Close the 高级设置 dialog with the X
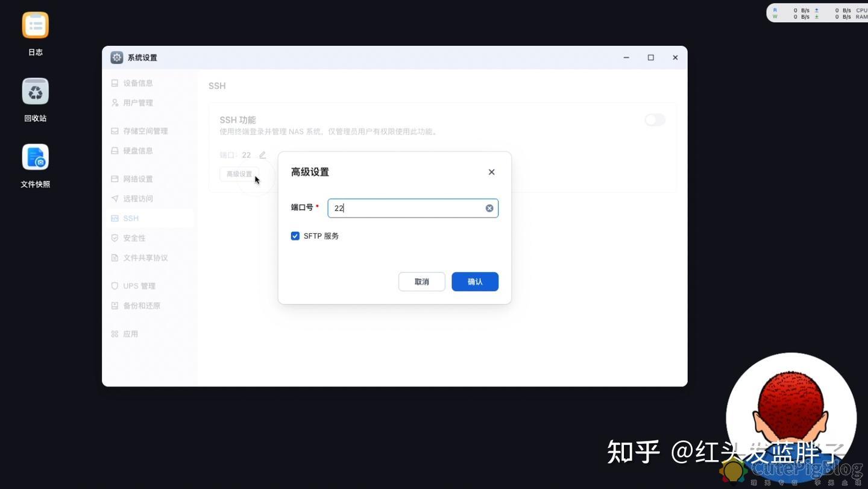 [x=491, y=172]
